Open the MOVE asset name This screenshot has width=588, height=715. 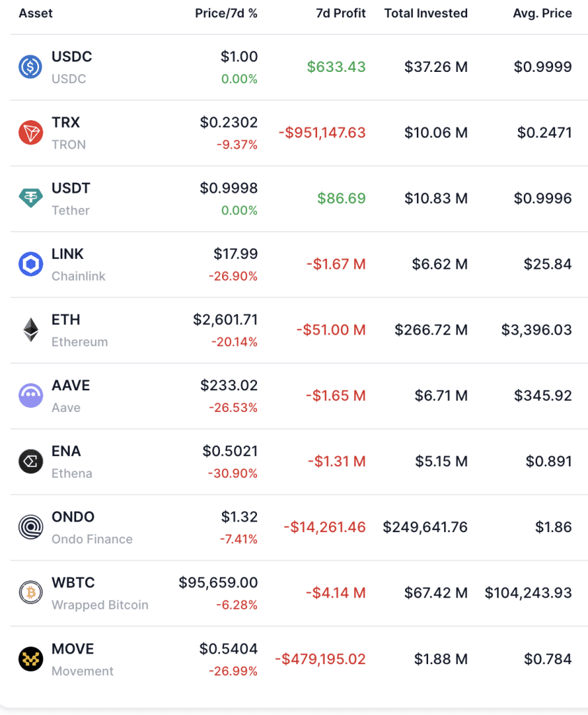click(73, 649)
